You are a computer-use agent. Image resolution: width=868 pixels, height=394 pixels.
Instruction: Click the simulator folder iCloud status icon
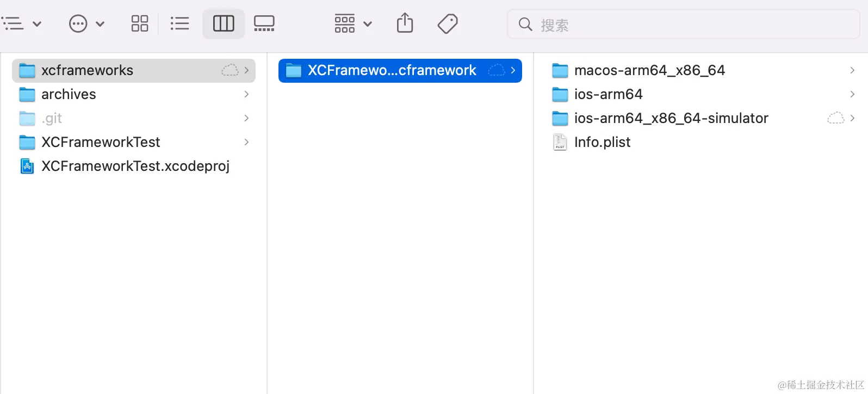pos(836,118)
